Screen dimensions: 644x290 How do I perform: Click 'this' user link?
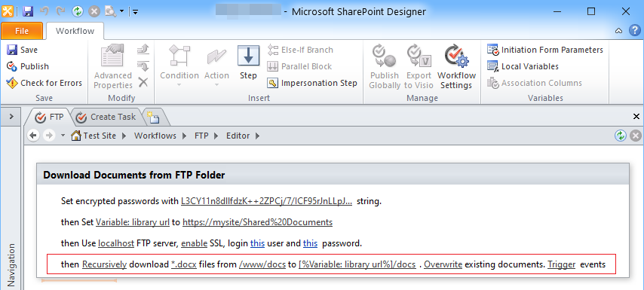pos(257,243)
